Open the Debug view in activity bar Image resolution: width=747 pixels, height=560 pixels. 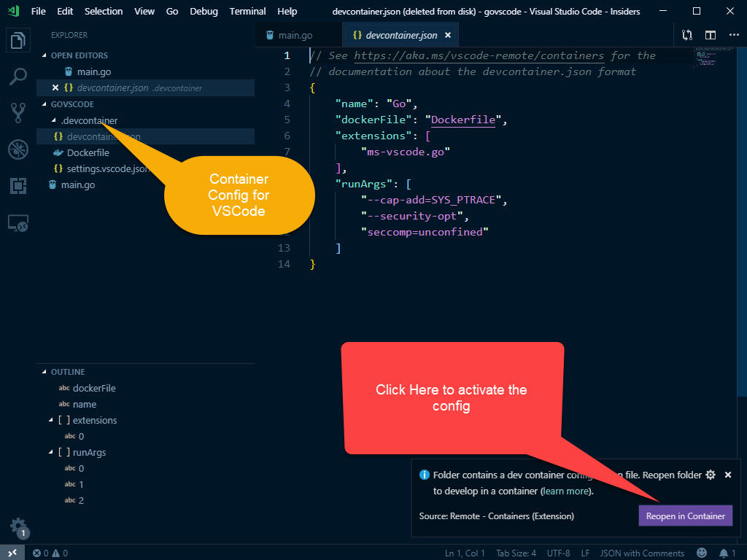[x=18, y=149]
